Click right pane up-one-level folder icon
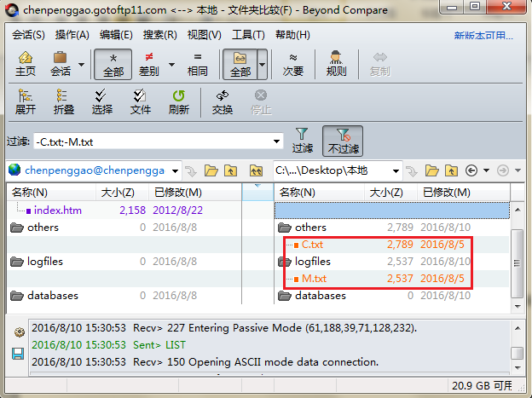This screenshot has height=398, width=532. coord(452,170)
